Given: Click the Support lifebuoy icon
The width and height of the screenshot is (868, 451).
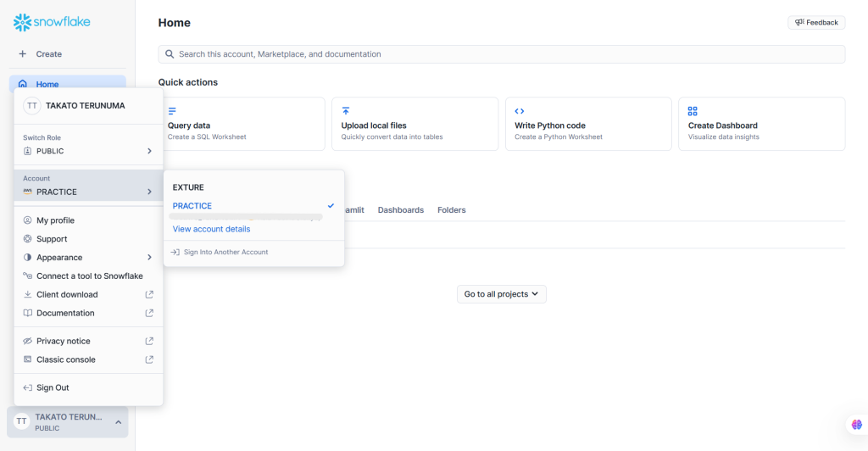Looking at the screenshot, I should coord(28,238).
